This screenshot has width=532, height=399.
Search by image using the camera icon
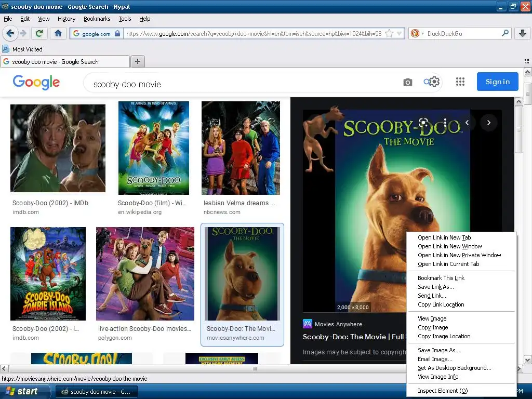[x=407, y=82]
